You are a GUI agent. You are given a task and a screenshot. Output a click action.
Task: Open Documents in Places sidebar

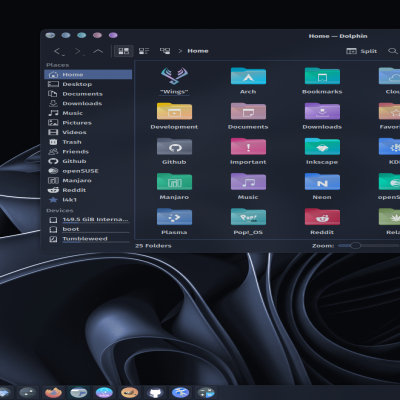coord(88,94)
